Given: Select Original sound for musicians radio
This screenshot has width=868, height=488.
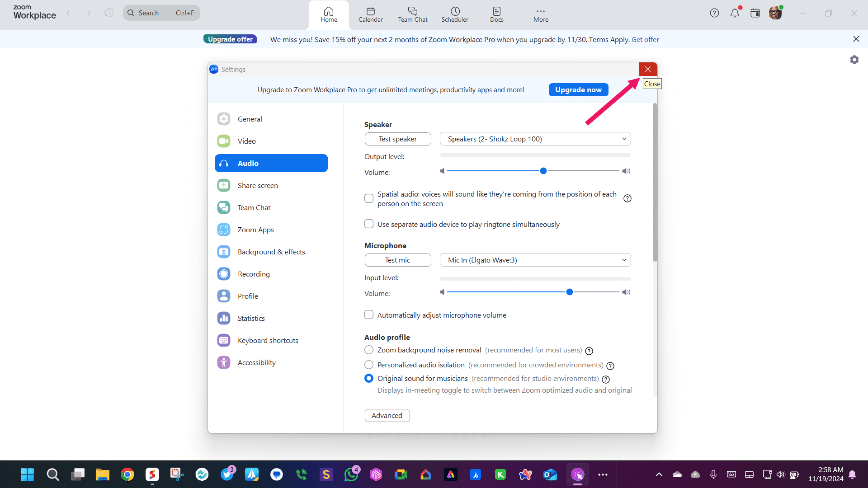Looking at the screenshot, I should point(369,378).
